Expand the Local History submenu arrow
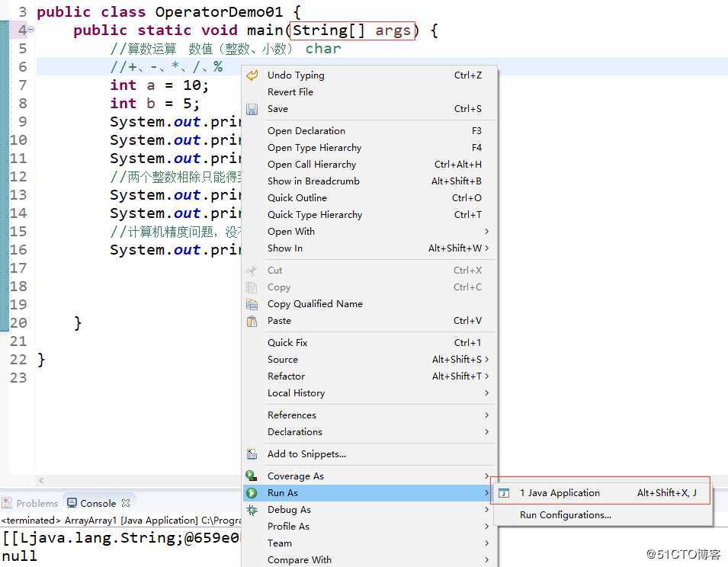Image resolution: width=728 pixels, height=567 pixels. click(486, 393)
